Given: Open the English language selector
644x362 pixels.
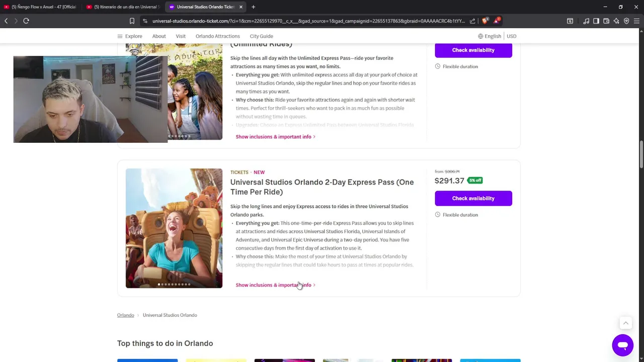Looking at the screenshot, I should point(490,36).
